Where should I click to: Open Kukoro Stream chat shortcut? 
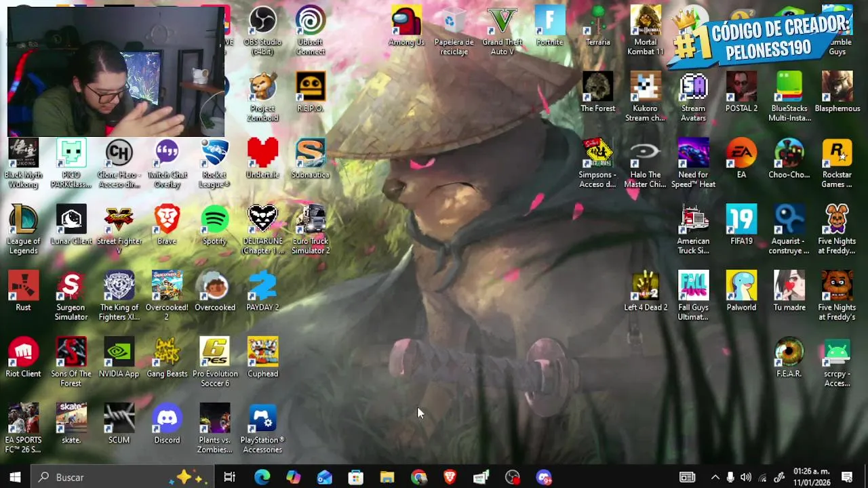pyautogui.click(x=646, y=87)
